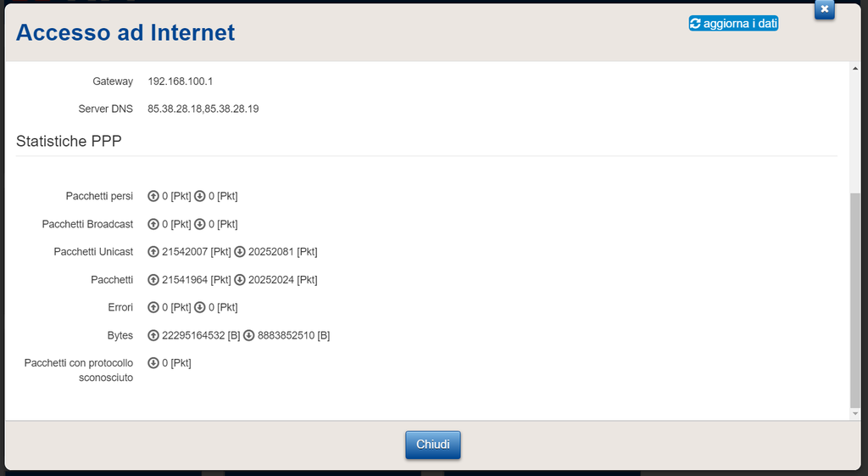Click the scrollbar down arrow
868x476 pixels.
(x=854, y=412)
